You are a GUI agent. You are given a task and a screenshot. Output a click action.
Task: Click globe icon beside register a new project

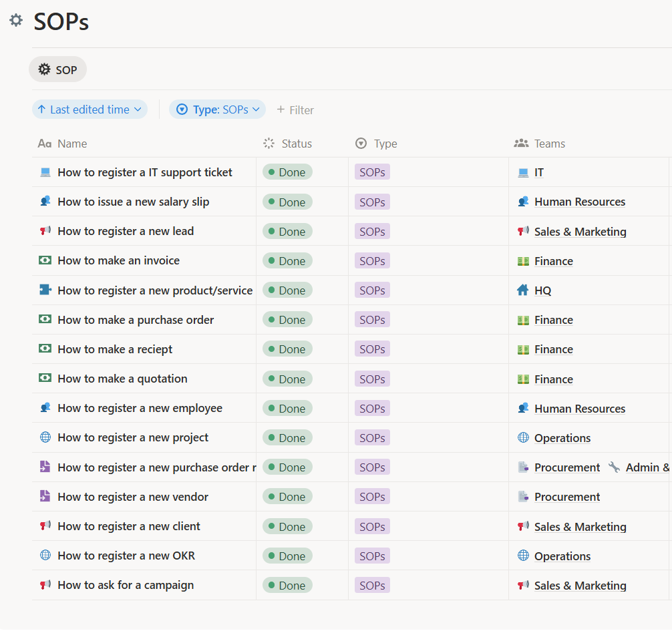click(x=45, y=437)
